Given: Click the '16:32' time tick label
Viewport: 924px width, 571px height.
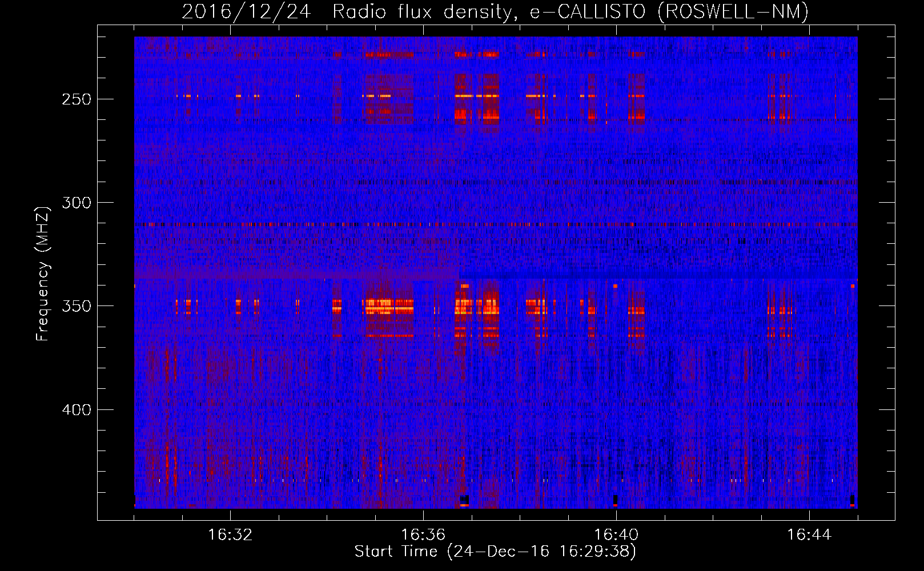Looking at the screenshot, I should (230, 535).
